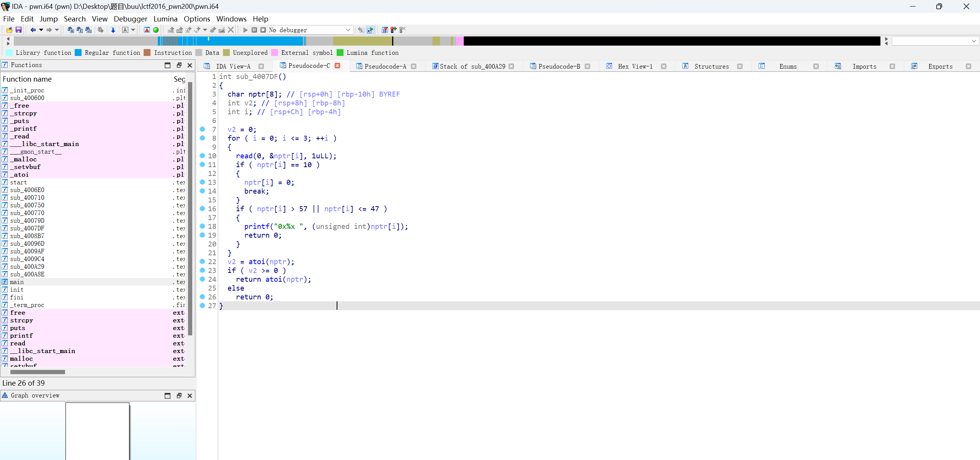Open the dropdown after the struct-offset icon
980x460 pixels.
[205, 30]
